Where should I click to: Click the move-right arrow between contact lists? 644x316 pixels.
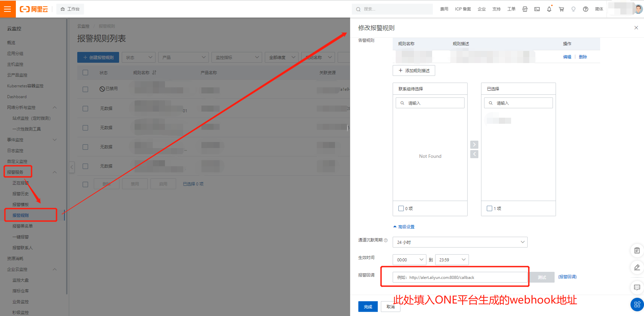point(474,145)
